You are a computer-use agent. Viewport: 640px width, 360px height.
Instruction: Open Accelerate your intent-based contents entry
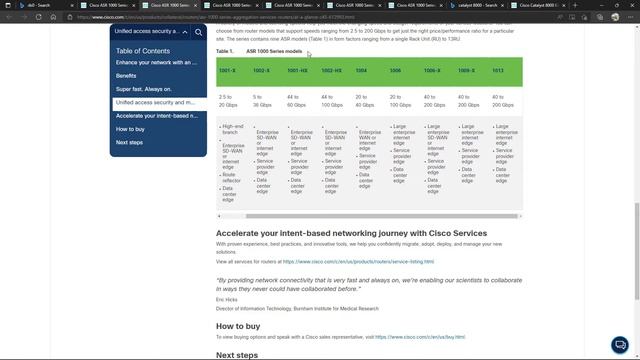[157, 116]
